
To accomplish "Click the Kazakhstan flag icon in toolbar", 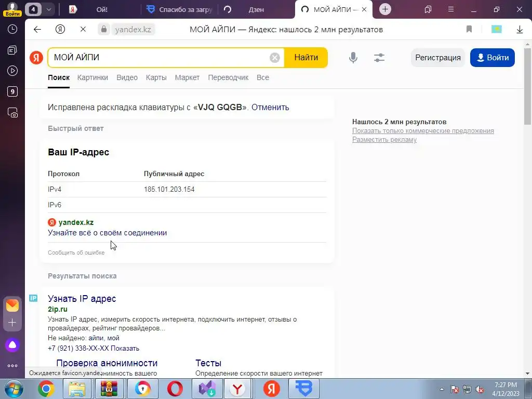I will tap(496, 29).
